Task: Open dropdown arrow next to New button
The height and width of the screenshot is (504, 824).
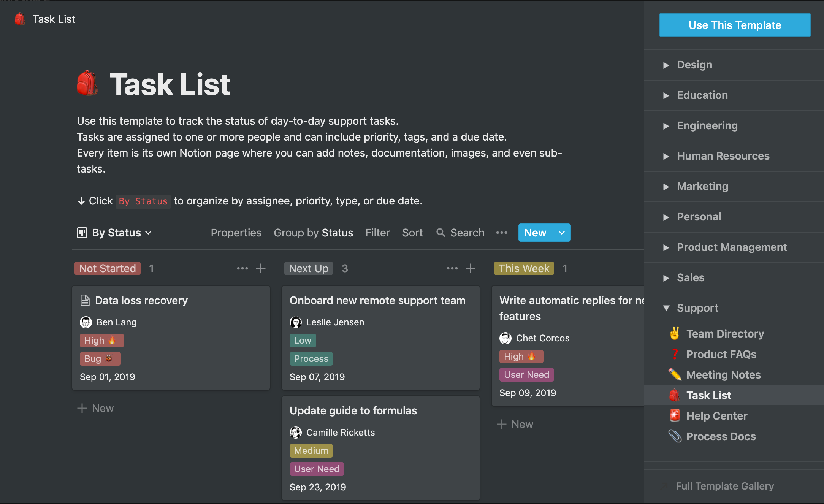Action: [562, 233]
